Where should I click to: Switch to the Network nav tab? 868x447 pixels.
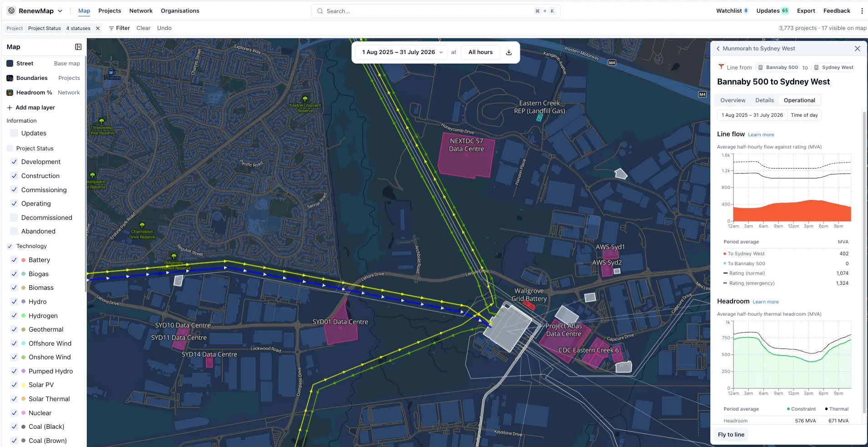coord(141,11)
